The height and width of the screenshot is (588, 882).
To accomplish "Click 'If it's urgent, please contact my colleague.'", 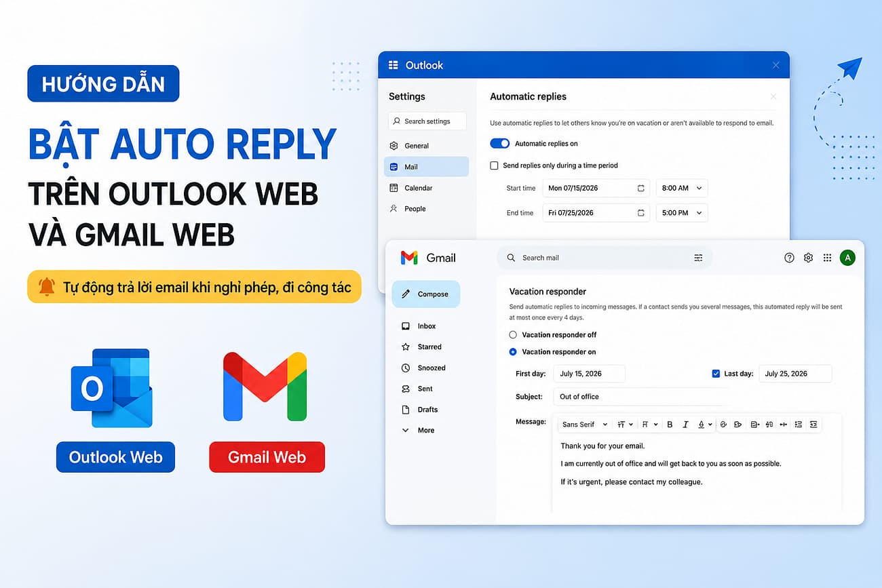I will coord(632,482).
